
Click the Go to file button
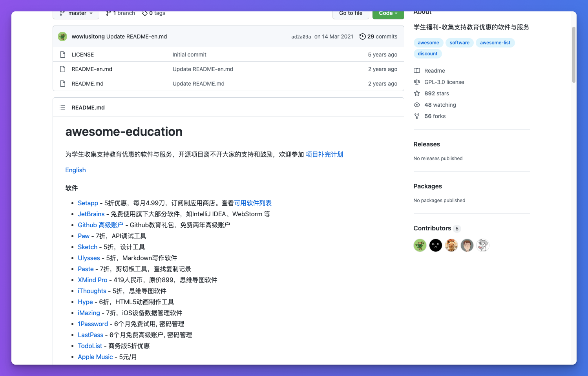coord(351,14)
